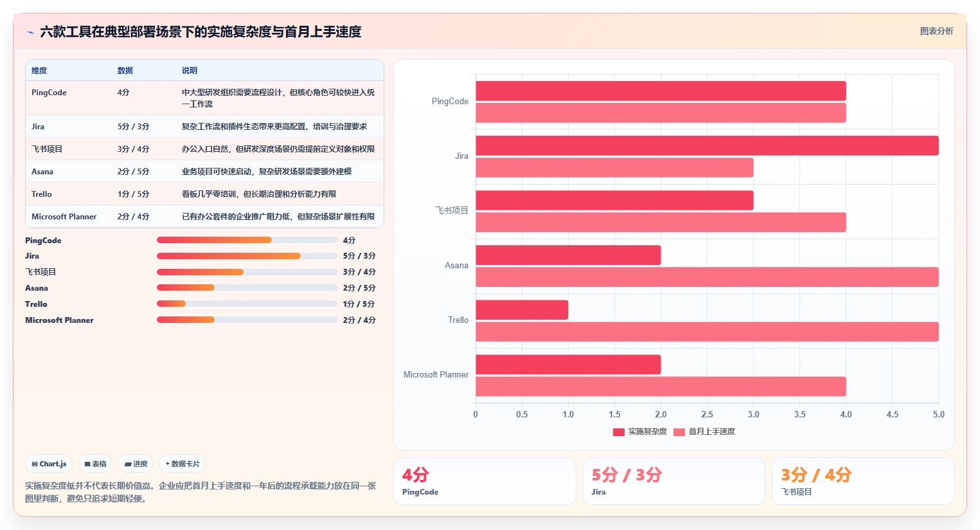The height and width of the screenshot is (530, 980).
Task: Click the 1分 / 5分 value in the table
Action: click(x=133, y=194)
